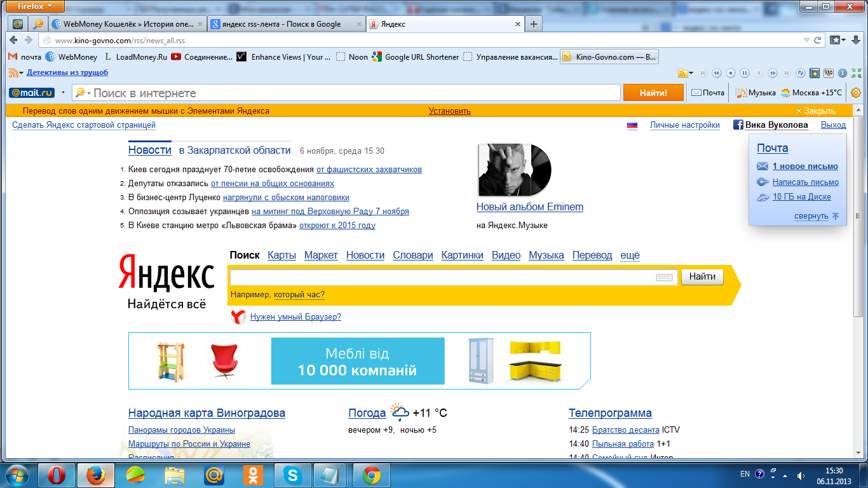Reload the page using the address bar icon
The image size is (868, 488).
[x=817, y=40]
